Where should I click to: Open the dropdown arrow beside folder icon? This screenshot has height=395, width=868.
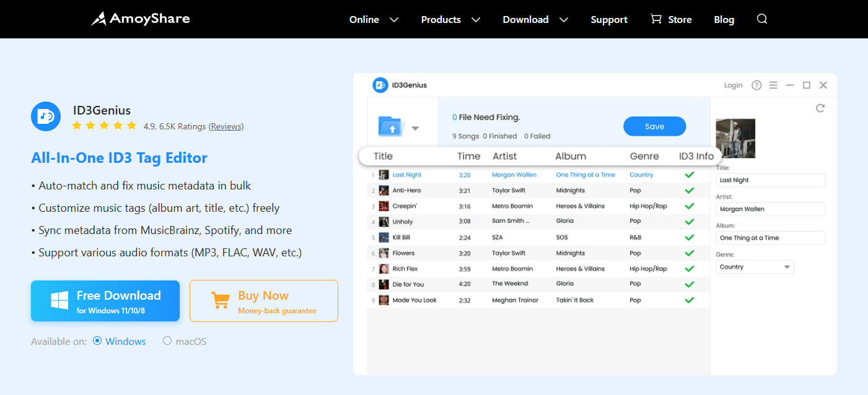coord(415,129)
